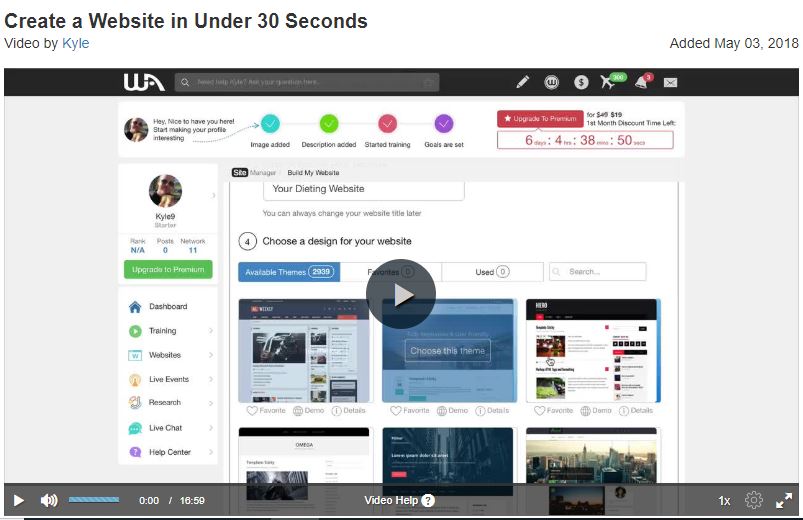Select the HERO theme thumbnail

coord(593,351)
